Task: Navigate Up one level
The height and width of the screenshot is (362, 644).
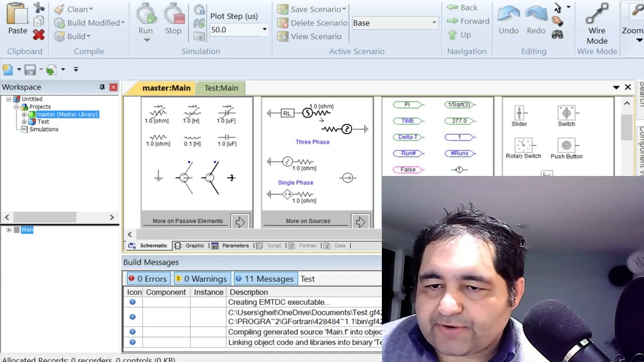Action: click(459, 35)
